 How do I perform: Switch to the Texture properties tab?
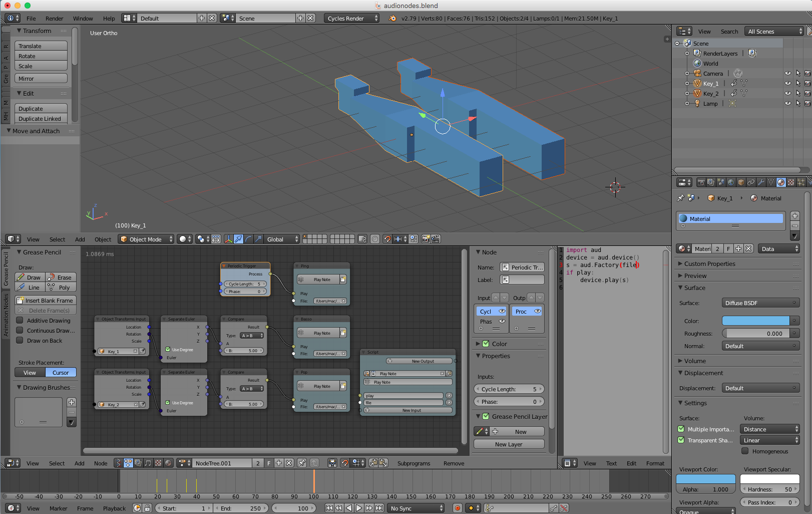791,183
